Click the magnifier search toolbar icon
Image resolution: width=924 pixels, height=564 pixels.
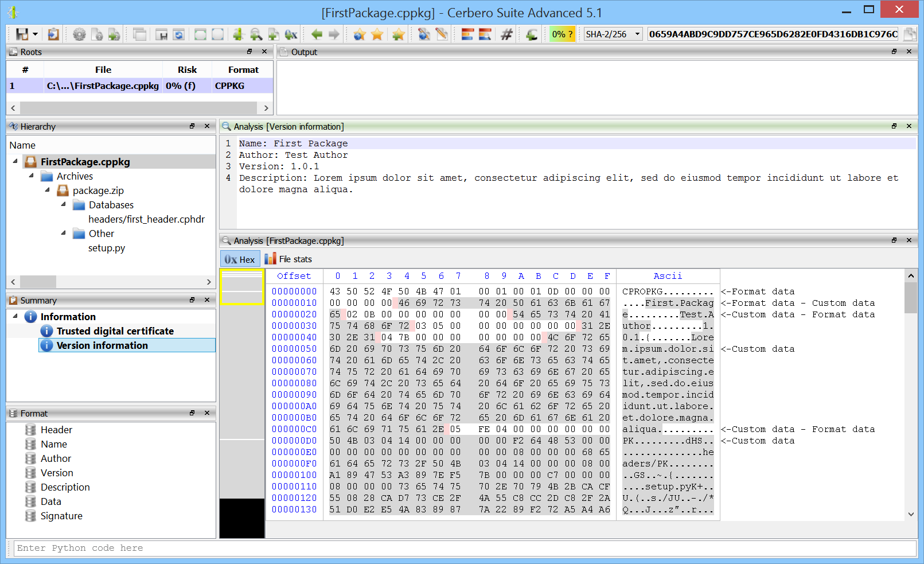(x=256, y=34)
